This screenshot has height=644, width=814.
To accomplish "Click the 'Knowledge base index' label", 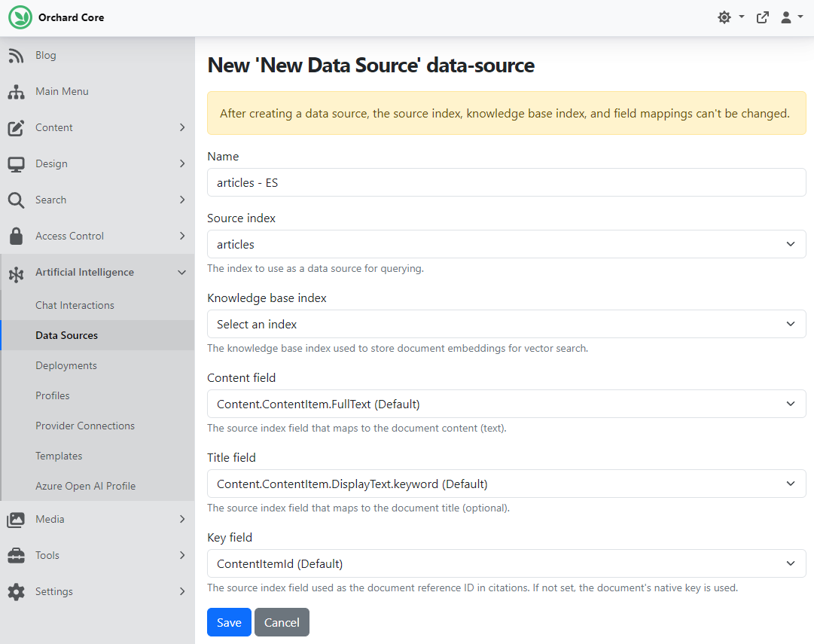I will 267,298.
